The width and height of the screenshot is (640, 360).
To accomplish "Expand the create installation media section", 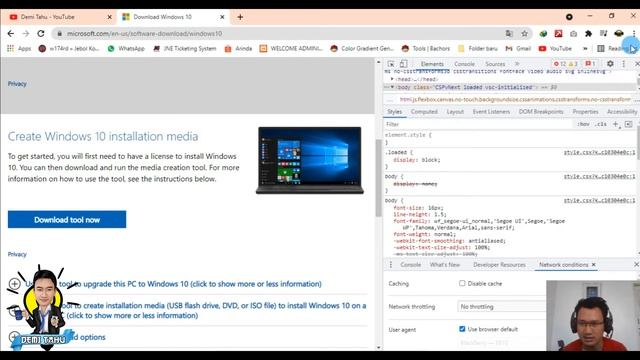I will coord(188,310).
